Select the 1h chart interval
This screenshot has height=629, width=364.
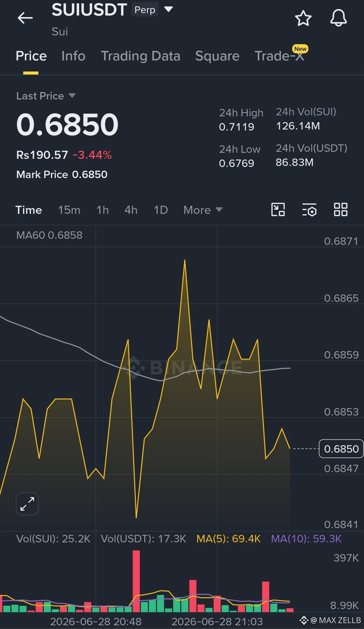[x=102, y=210]
